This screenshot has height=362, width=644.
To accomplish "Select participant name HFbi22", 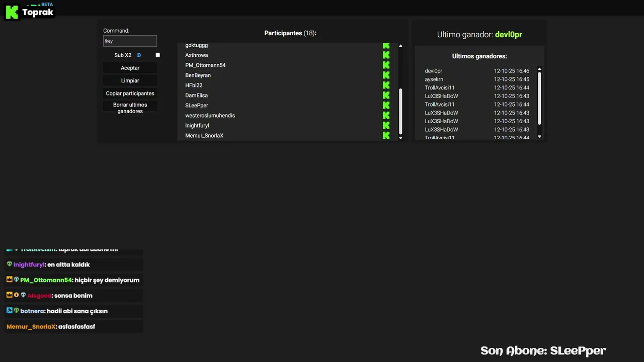I will tap(194, 85).
